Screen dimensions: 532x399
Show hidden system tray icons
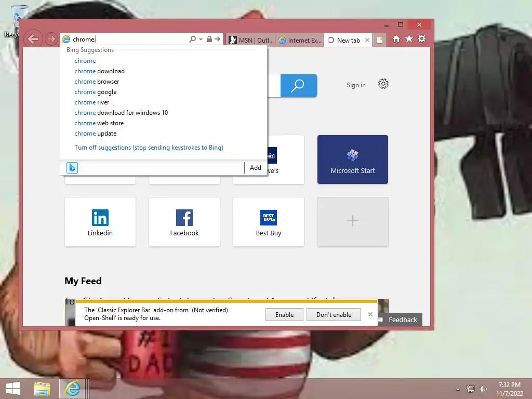[458, 389]
